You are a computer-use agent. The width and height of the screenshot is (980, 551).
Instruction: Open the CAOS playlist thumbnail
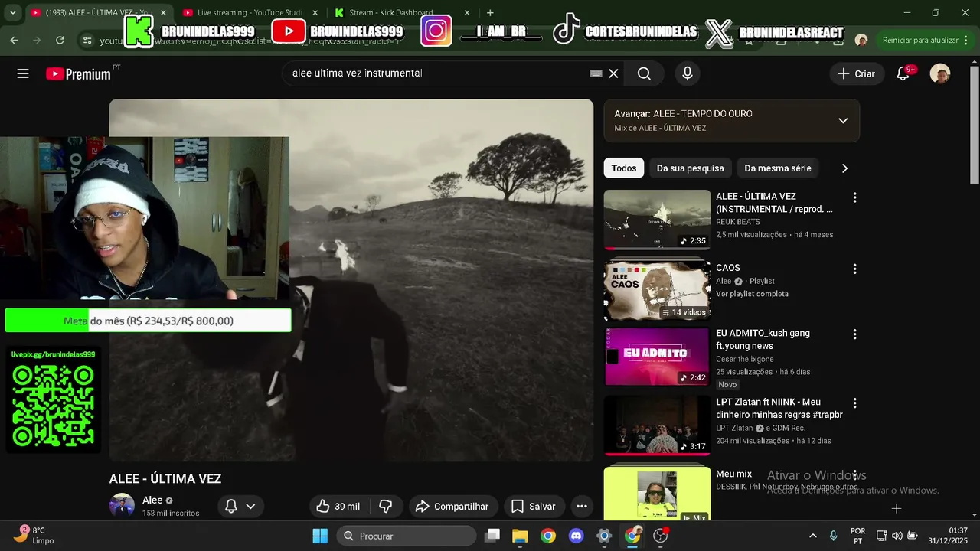(657, 291)
